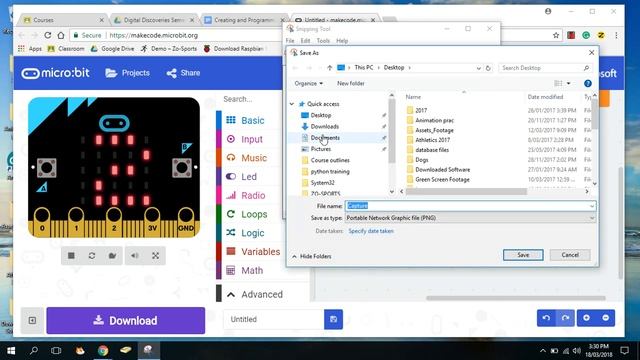The height and width of the screenshot is (360, 640).
Task: Go up one folder level
Action: point(329,68)
